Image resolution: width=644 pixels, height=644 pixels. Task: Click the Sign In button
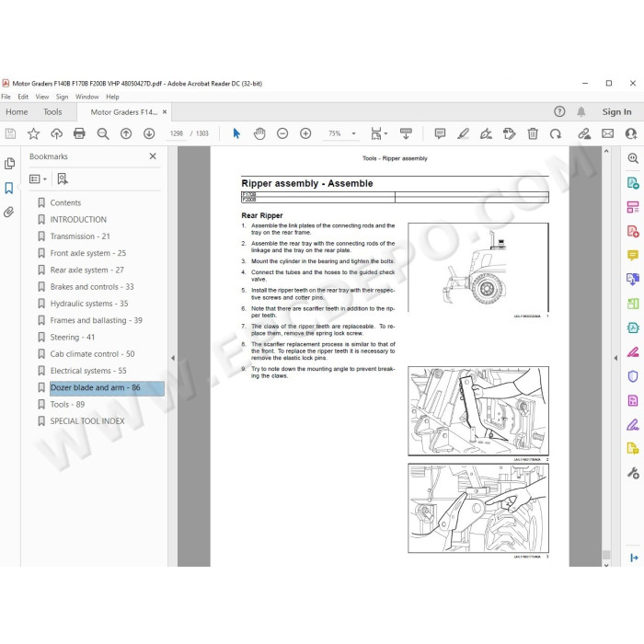pyautogui.click(x=616, y=111)
